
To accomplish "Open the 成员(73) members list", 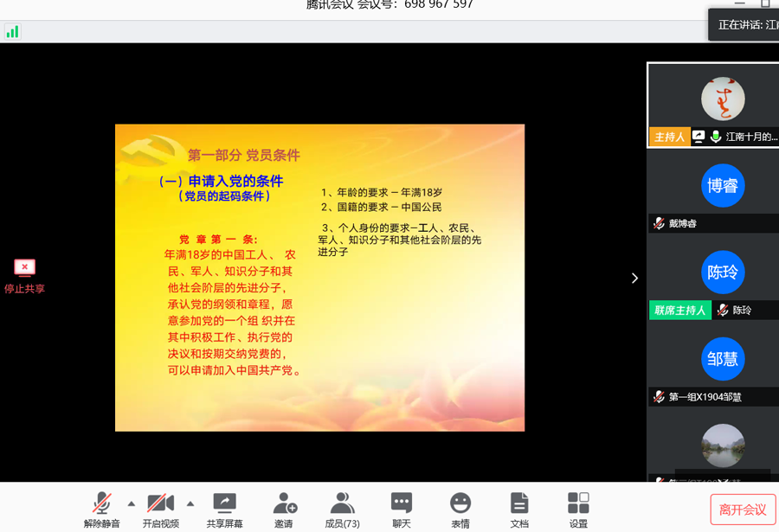I will (342, 503).
